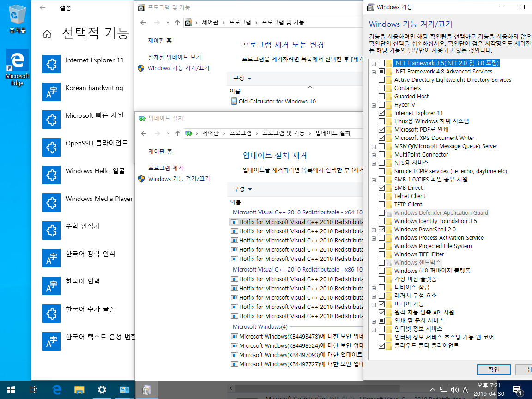The width and height of the screenshot is (532, 399).
Task: Select the Windows Hello 얼굴 feature icon
Action: coord(52,175)
